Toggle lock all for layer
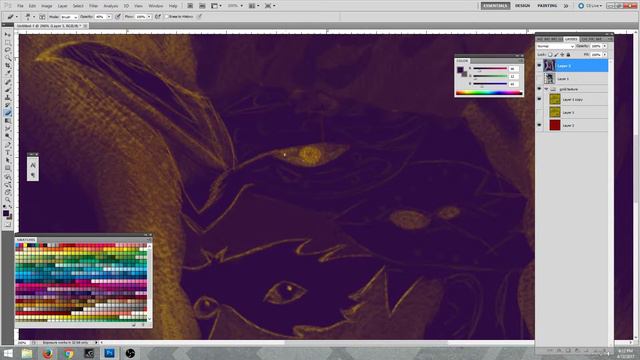640x360 pixels. 568,54
